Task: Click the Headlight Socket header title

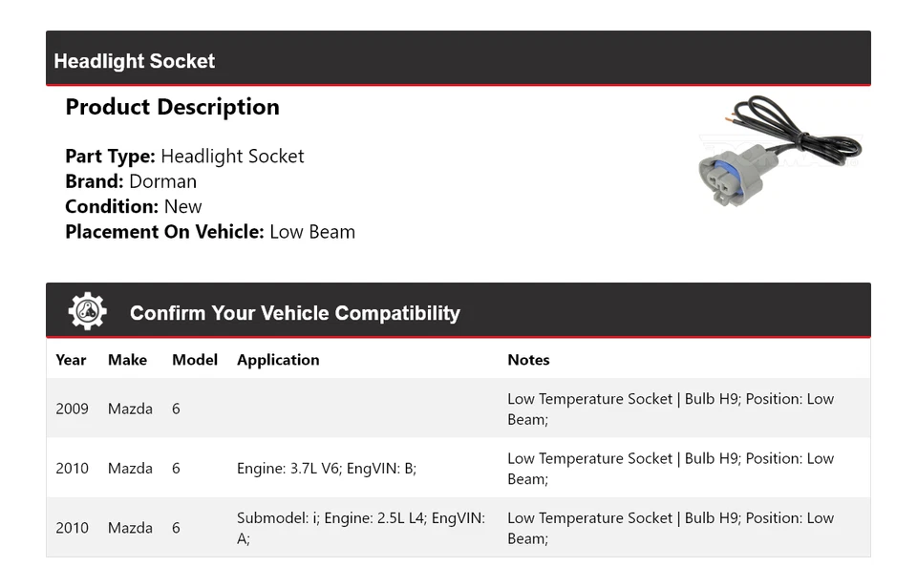Action: click(135, 61)
